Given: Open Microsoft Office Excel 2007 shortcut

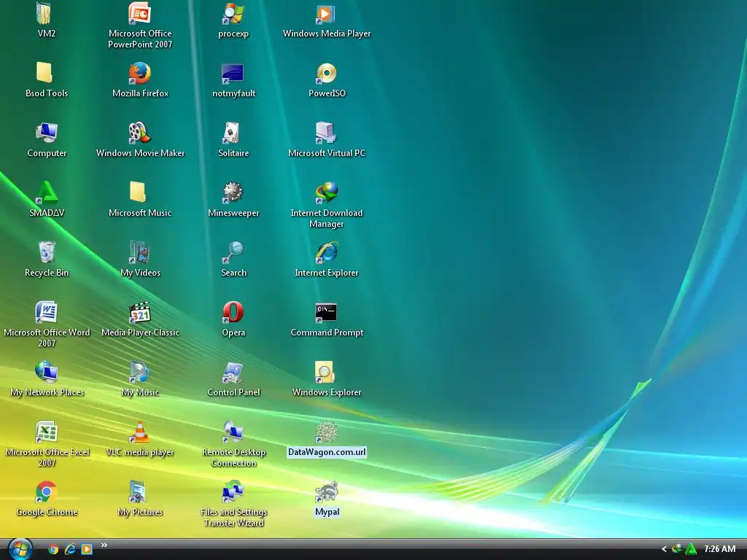Looking at the screenshot, I should click(x=46, y=432).
